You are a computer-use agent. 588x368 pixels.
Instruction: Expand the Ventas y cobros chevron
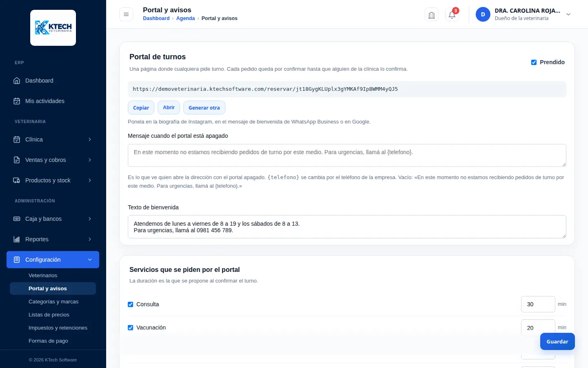click(90, 160)
